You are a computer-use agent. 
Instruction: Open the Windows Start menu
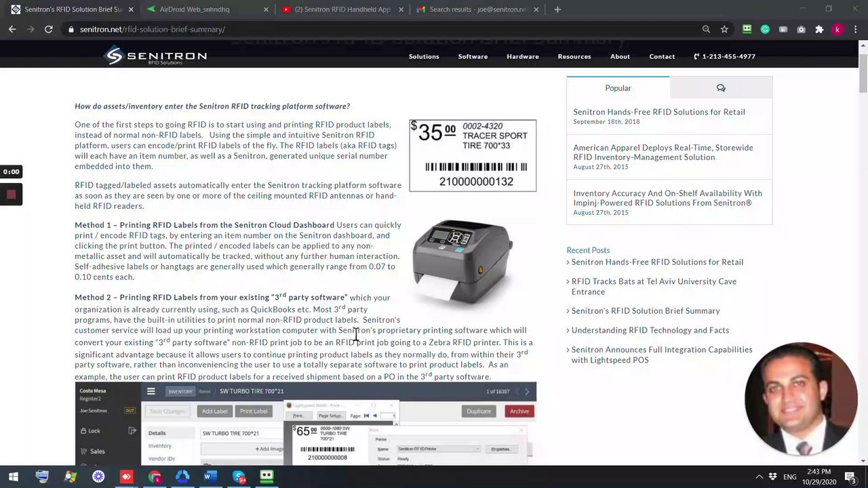tap(14, 476)
